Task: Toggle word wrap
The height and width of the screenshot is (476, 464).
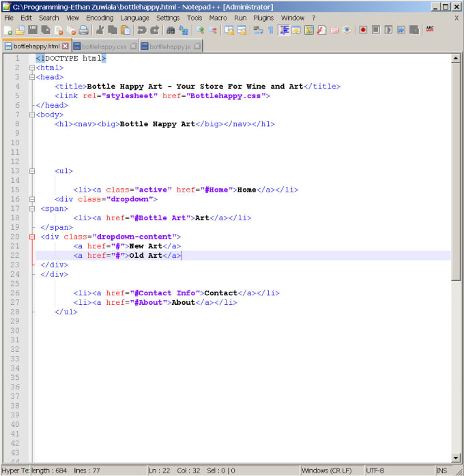Action: (x=258, y=30)
